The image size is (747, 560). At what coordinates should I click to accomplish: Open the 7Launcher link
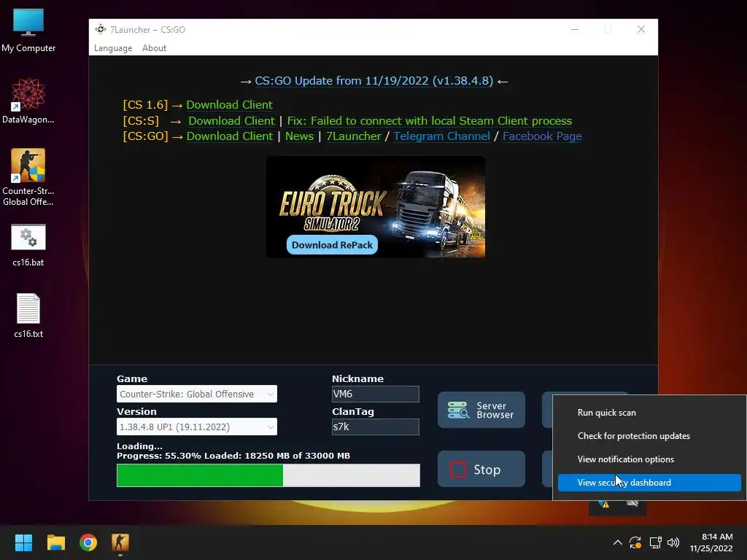coord(354,136)
